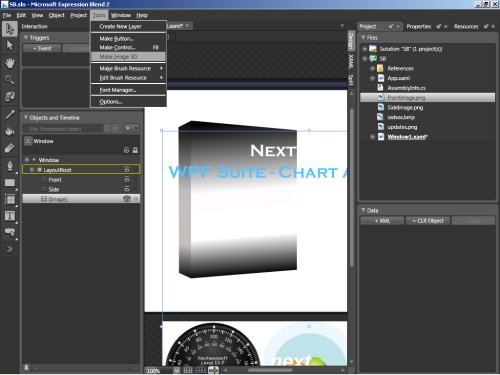Click the FrontImage.png file icon
Image resolution: width=500 pixels, height=375 pixels.
coord(381,98)
